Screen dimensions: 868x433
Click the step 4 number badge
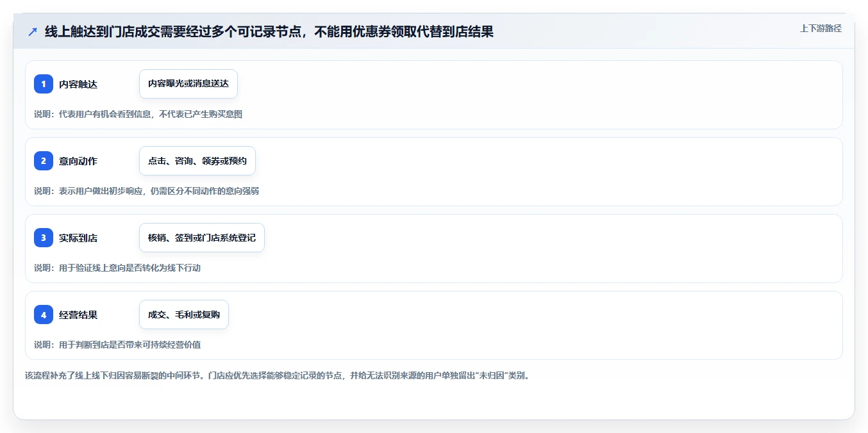click(44, 315)
